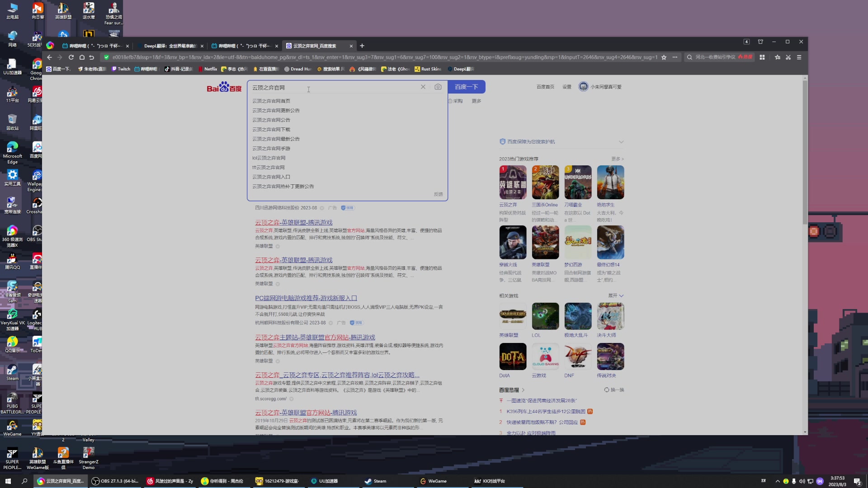Select suggestion tft云顶之弈官网
The width and height of the screenshot is (868, 488).
(x=269, y=168)
